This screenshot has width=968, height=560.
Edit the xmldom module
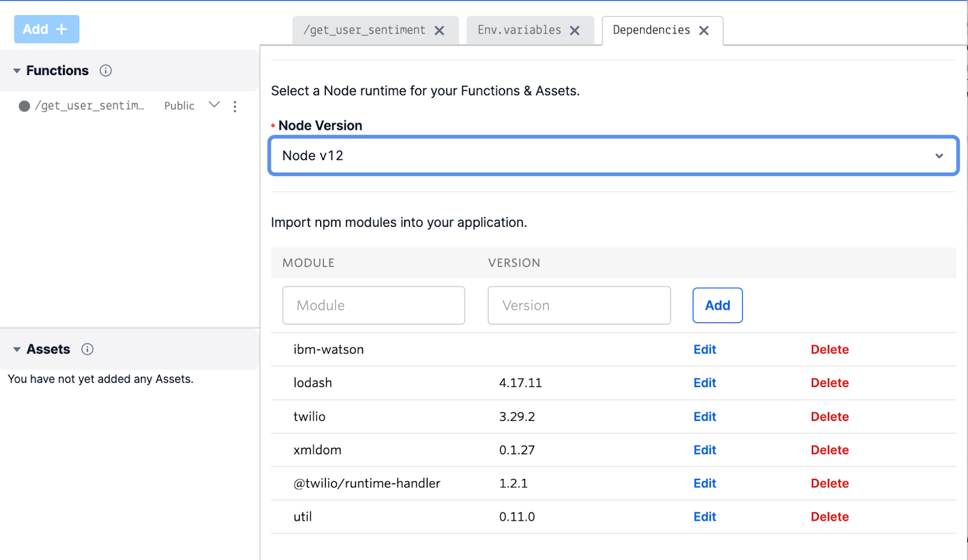[x=705, y=450]
